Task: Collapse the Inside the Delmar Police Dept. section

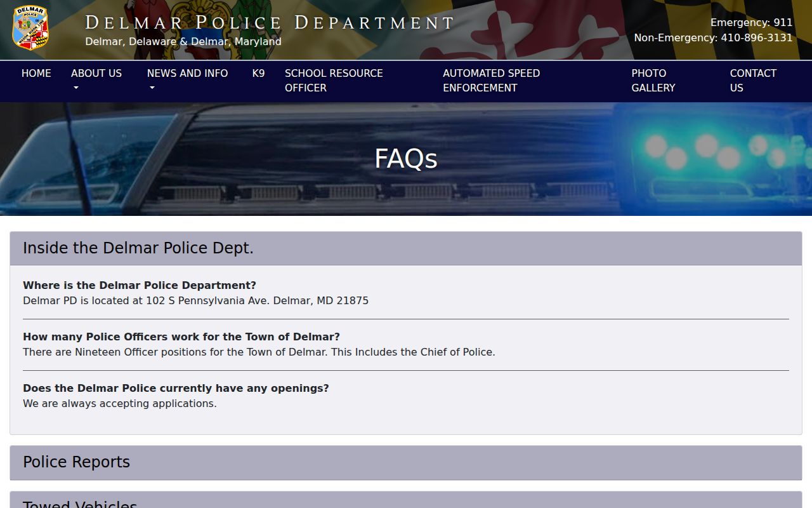Action: (x=406, y=248)
